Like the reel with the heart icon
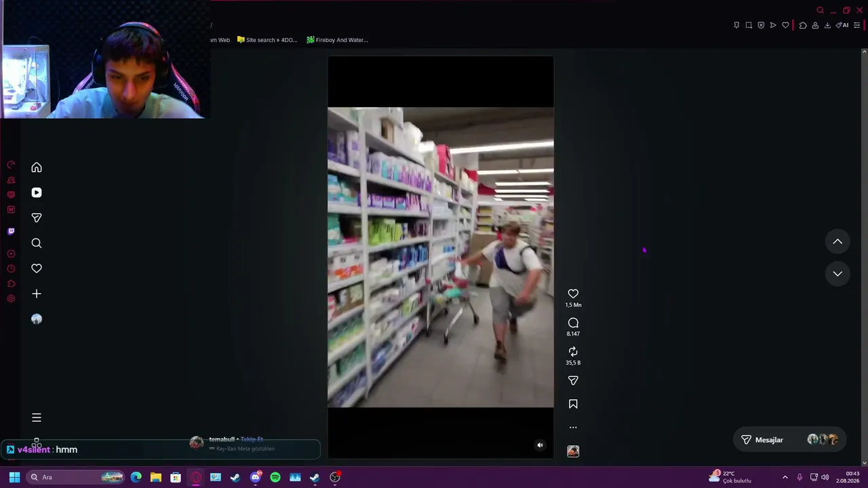This screenshot has width=868, height=488. click(x=573, y=293)
